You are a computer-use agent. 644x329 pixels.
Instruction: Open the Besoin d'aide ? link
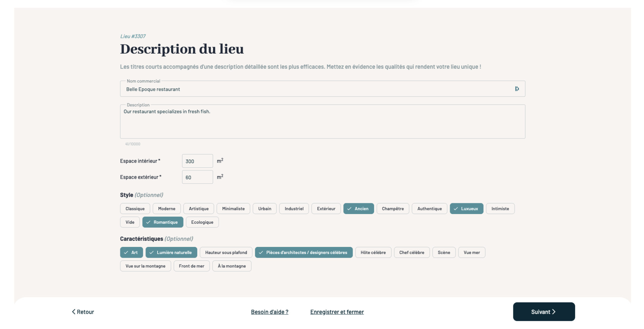tap(270, 312)
